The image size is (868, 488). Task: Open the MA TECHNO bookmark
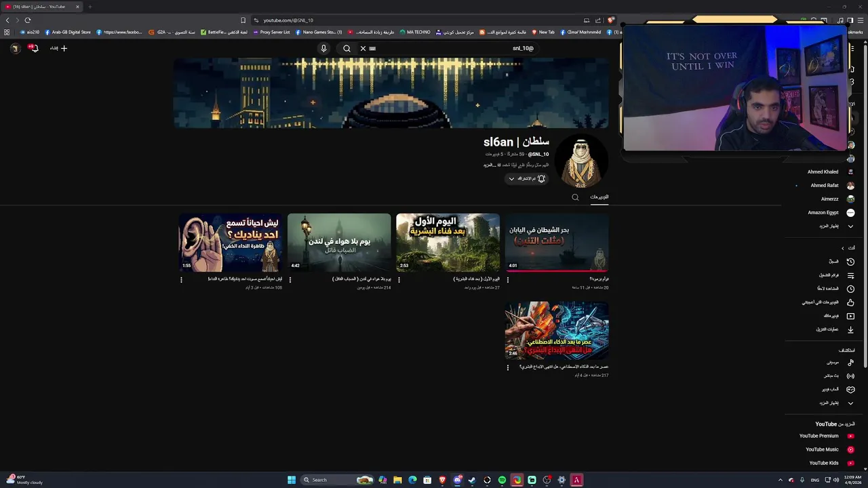[415, 32]
